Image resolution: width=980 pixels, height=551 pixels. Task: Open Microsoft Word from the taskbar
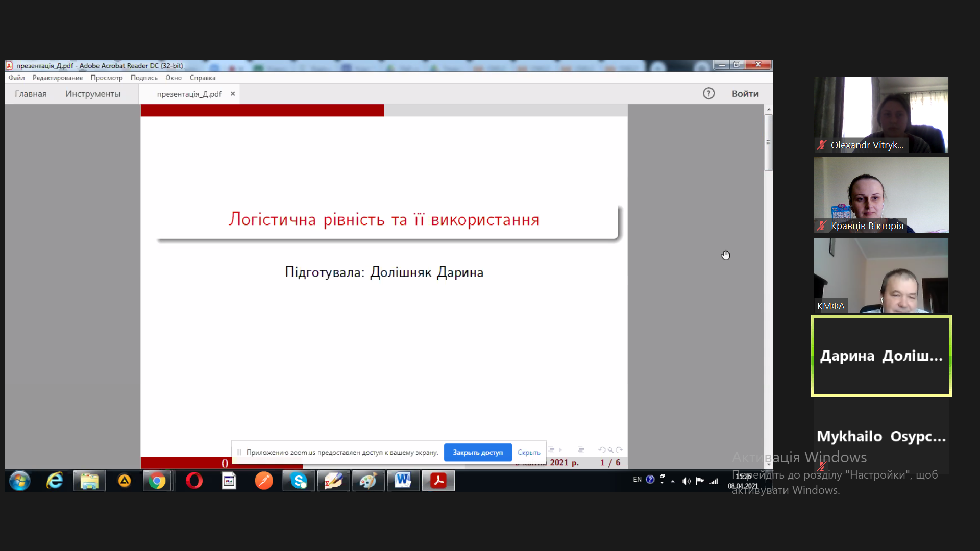403,481
